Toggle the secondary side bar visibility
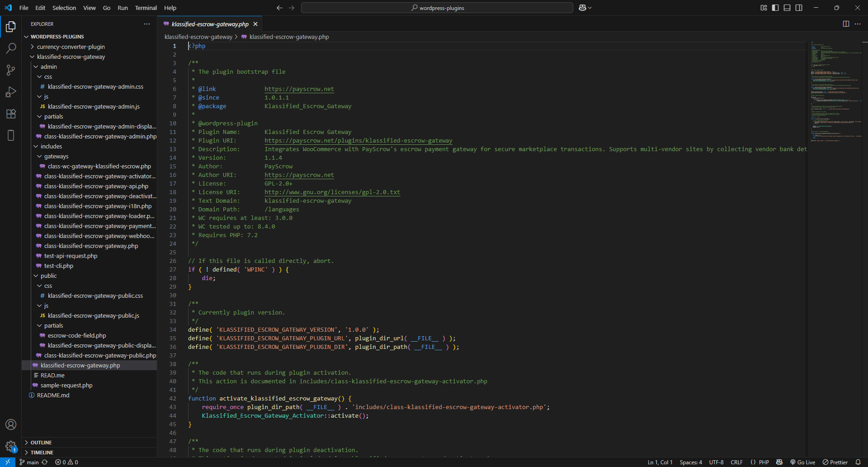 [x=799, y=8]
